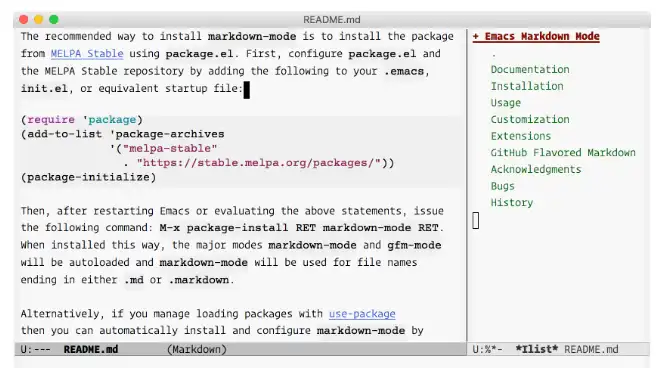
Task: Click the (Markdown) major mode indicator
Action: click(x=197, y=349)
